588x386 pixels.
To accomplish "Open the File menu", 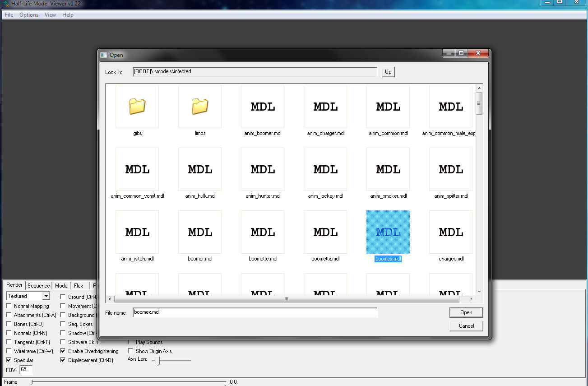I will click(x=9, y=15).
